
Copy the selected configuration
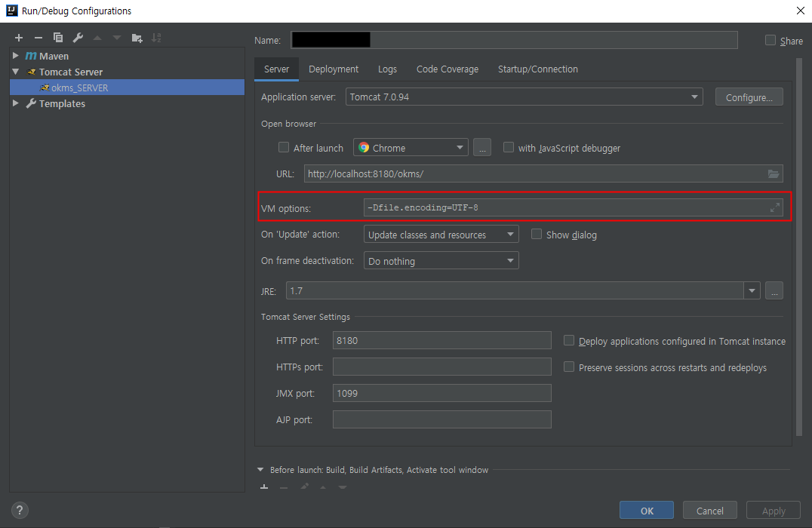tap(58, 38)
